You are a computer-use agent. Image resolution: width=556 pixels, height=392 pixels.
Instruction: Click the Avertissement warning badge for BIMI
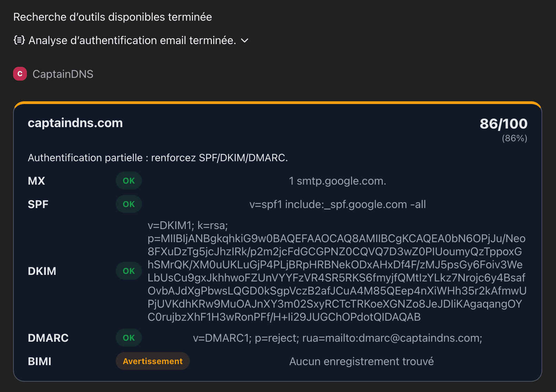[152, 361]
